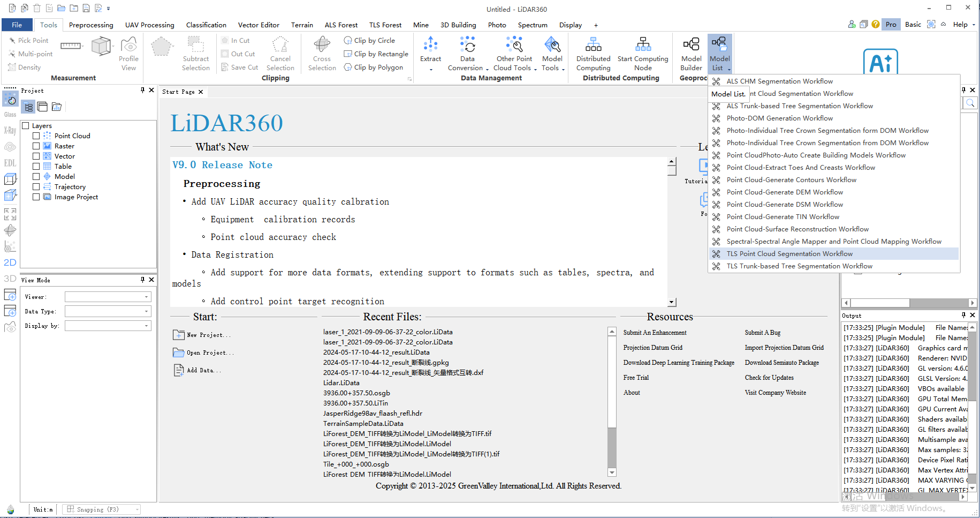
Task: Click the Output panel horizontal scrollbar
Action: pyautogui.click(x=905, y=497)
